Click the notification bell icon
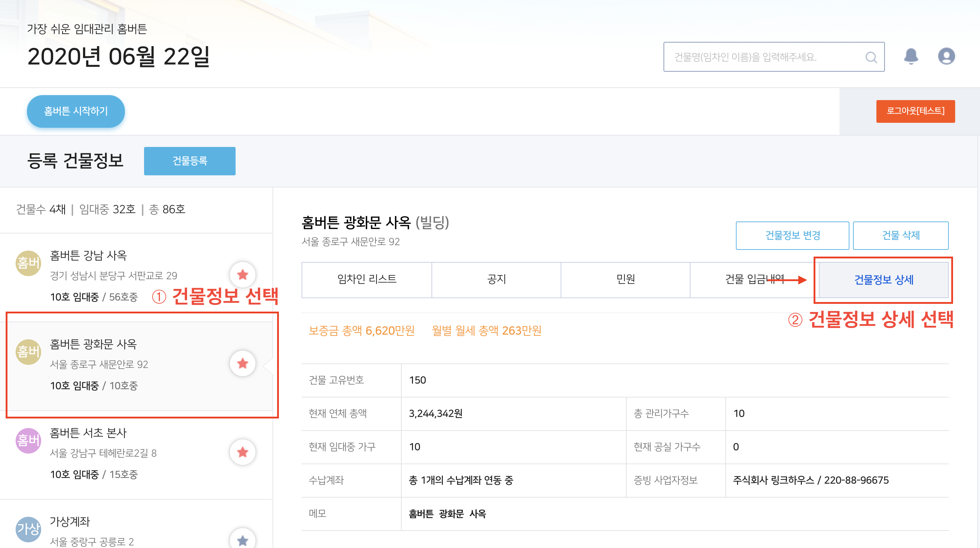The height and width of the screenshot is (548, 980). point(911,56)
